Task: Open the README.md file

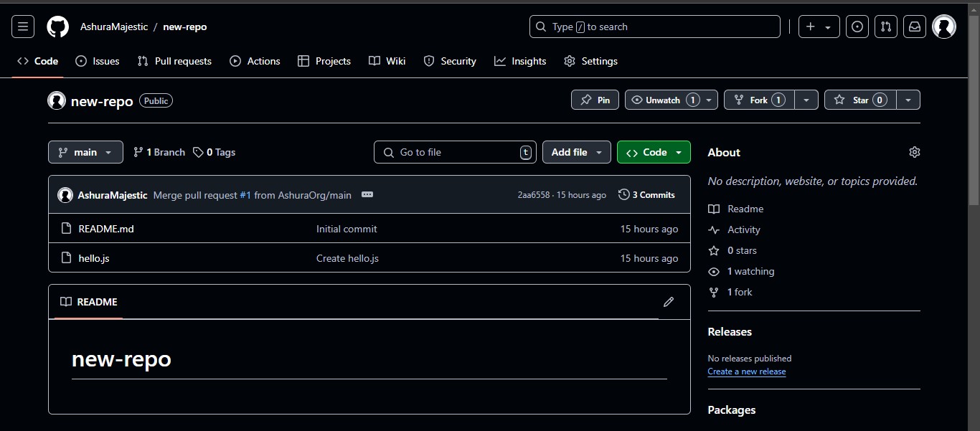Action: point(106,229)
